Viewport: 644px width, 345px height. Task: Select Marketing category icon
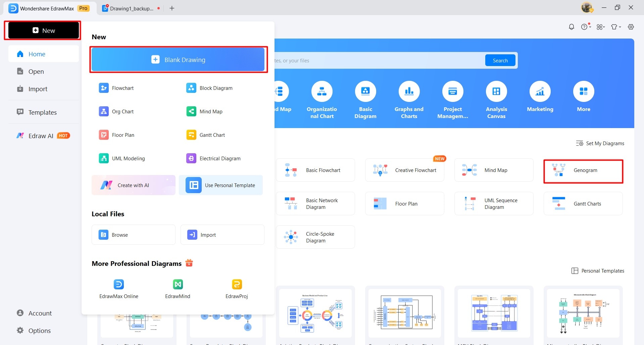click(540, 91)
